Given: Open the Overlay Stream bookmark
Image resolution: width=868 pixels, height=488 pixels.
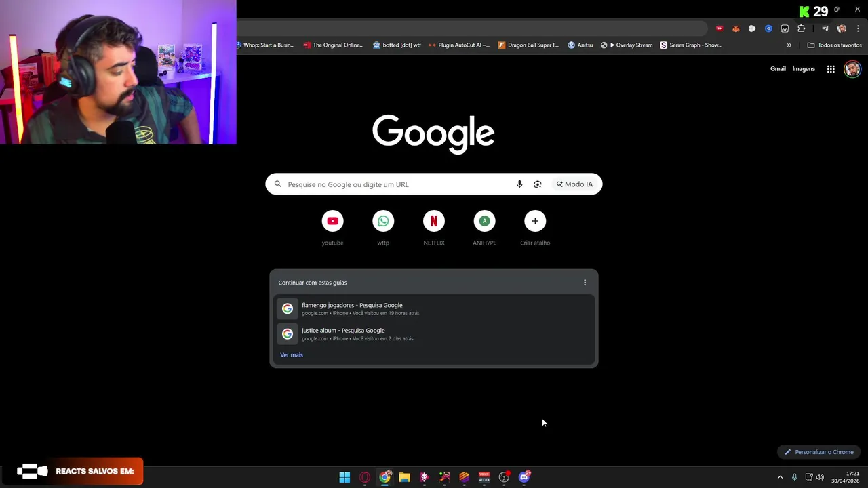Looking at the screenshot, I should tap(627, 45).
